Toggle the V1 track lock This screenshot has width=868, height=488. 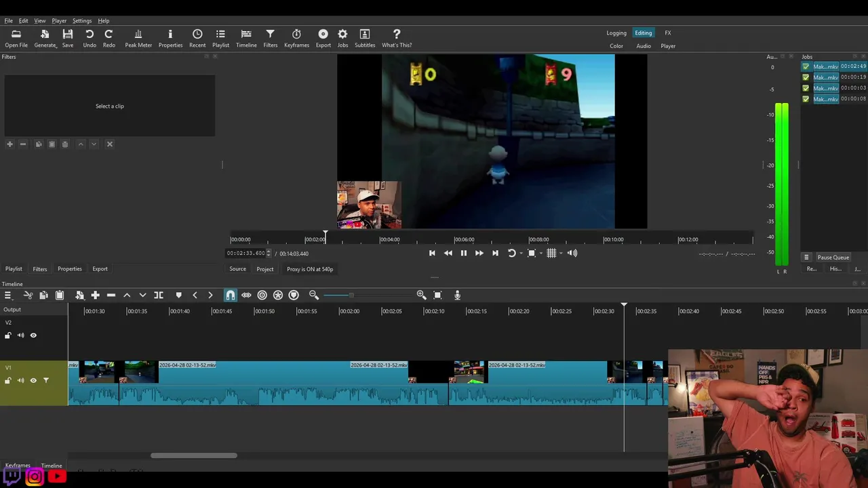8,380
